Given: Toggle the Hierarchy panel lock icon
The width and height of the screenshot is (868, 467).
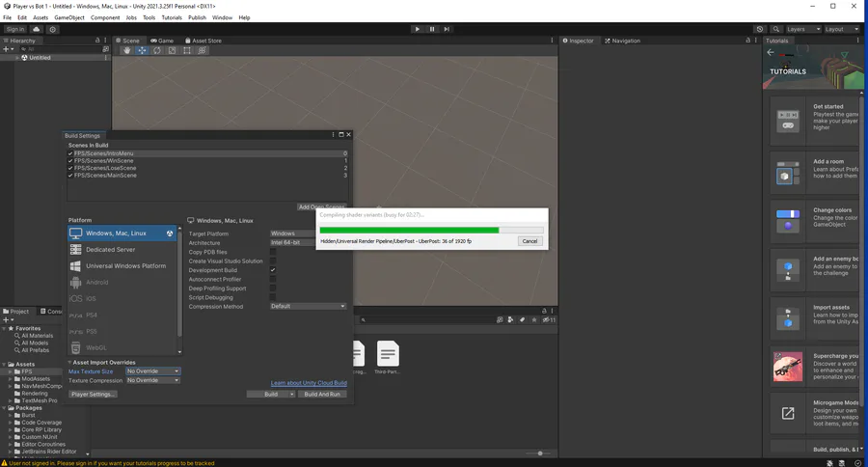Looking at the screenshot, I should pos(97,41).
